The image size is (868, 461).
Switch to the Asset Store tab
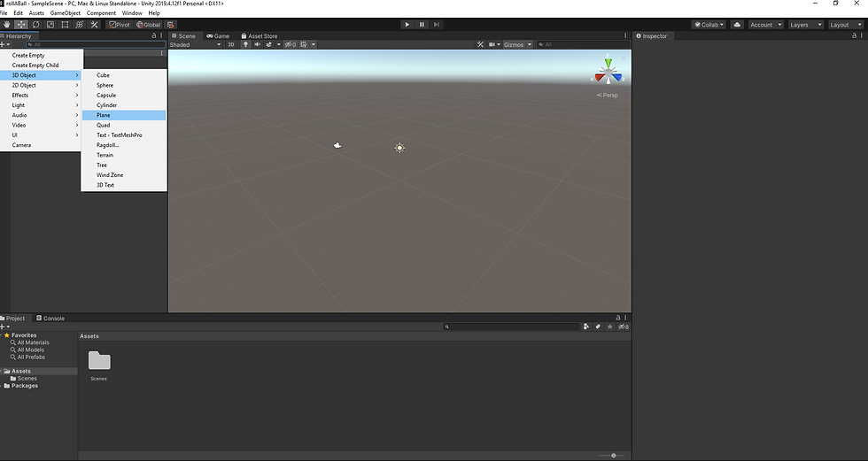(x=259, y=36)
